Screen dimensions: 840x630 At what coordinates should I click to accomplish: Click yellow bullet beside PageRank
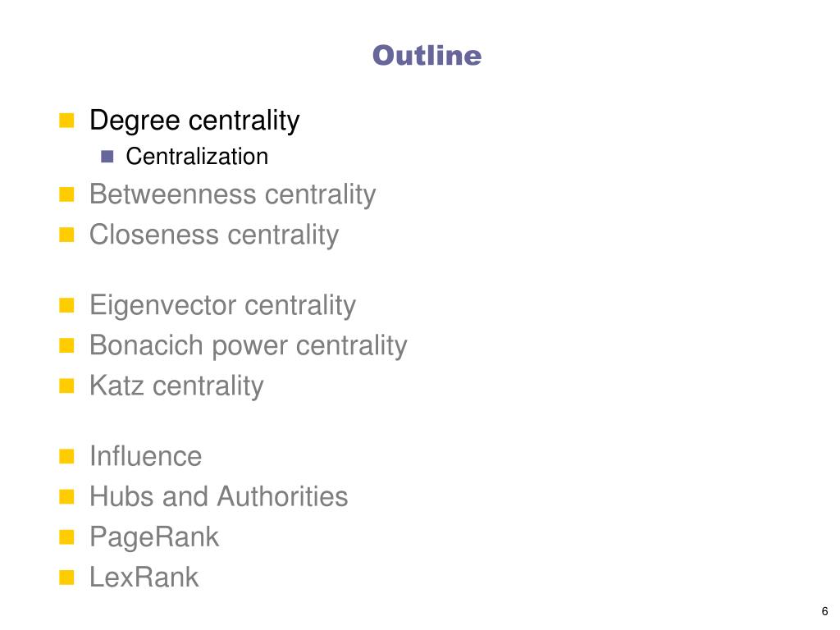(66, 537)
